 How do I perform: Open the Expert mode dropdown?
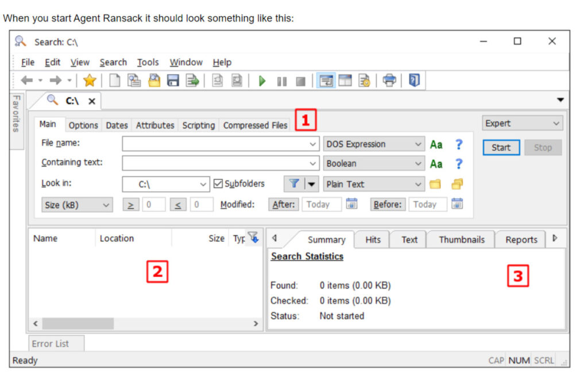coord(523,123)
